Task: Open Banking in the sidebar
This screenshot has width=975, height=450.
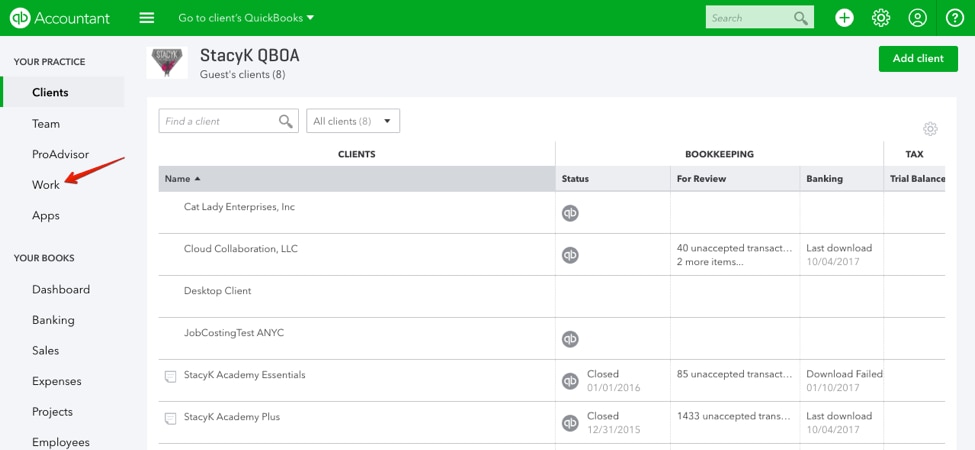Action: [53, 320]
